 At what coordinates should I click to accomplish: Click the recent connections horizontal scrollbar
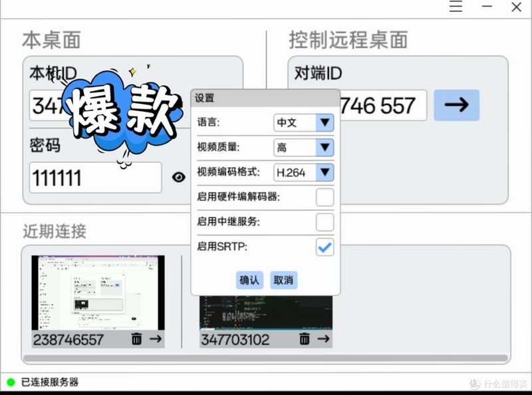pyautogui.click(x=265, y=358)
